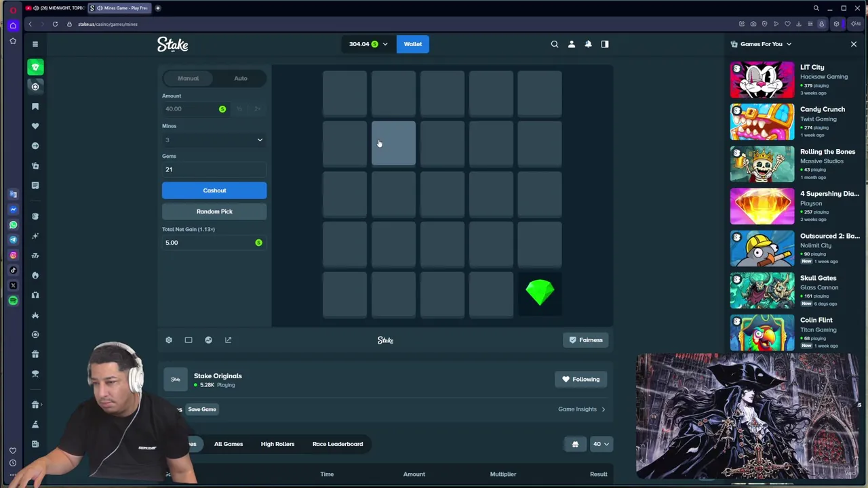Select the All Games tab
868x488 pixels.
[x=229, y=444]
